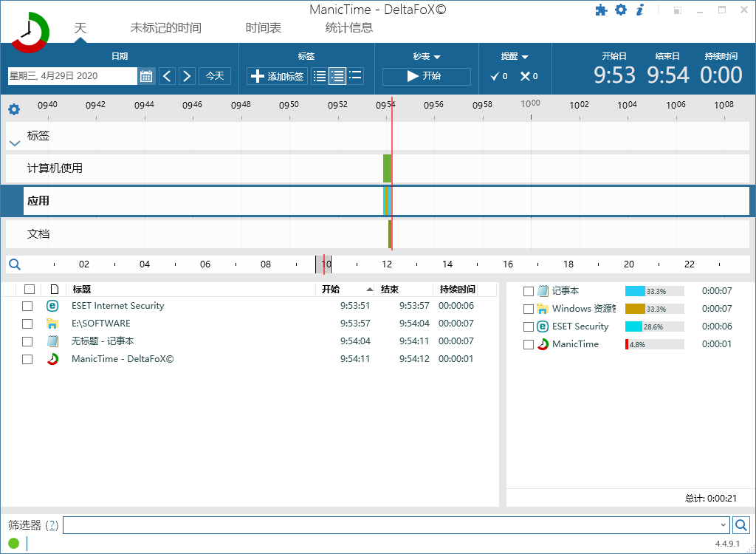Screen dimensions: 756x554
Task: Collapse the 标签 timeline chevron
Action: 15,143
